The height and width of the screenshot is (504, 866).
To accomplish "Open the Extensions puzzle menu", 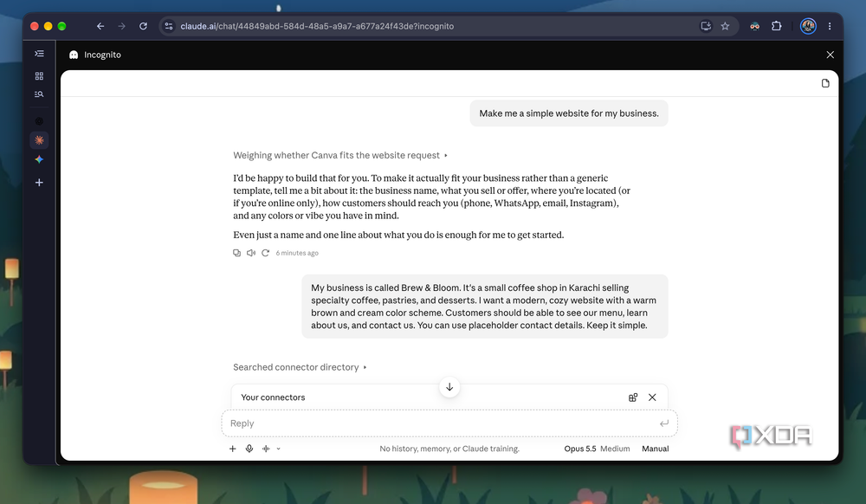I will coord(777,26).
